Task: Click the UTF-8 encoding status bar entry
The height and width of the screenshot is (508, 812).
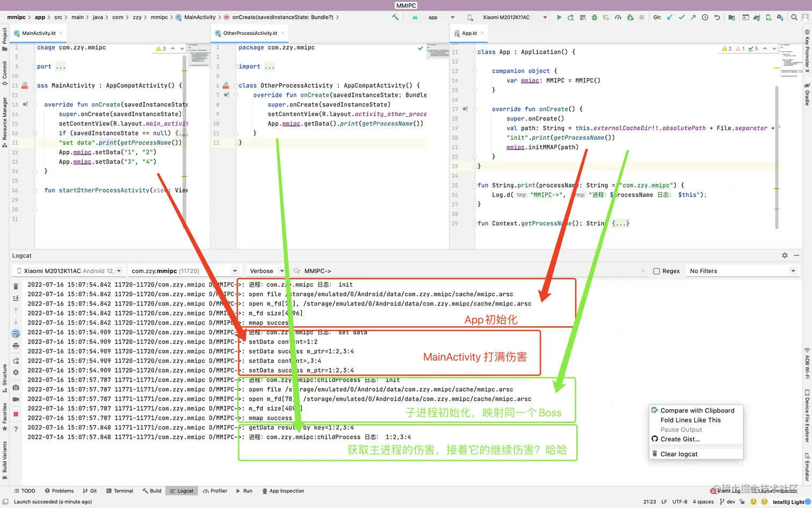Action: click(679, 502)
